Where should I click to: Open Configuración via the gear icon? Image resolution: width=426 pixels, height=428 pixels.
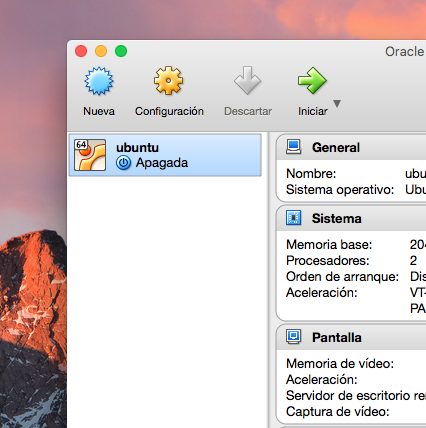[x=168, y=80]
